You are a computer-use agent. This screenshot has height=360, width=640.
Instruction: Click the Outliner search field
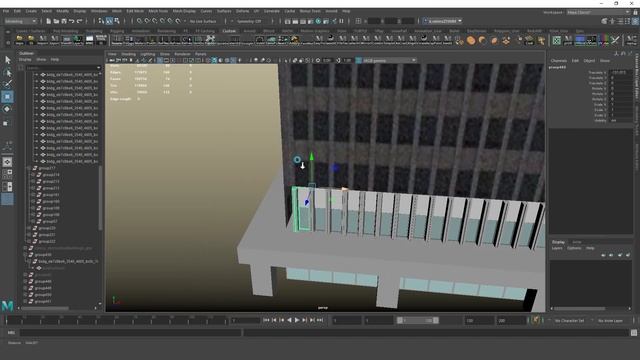tap(63, 68)
